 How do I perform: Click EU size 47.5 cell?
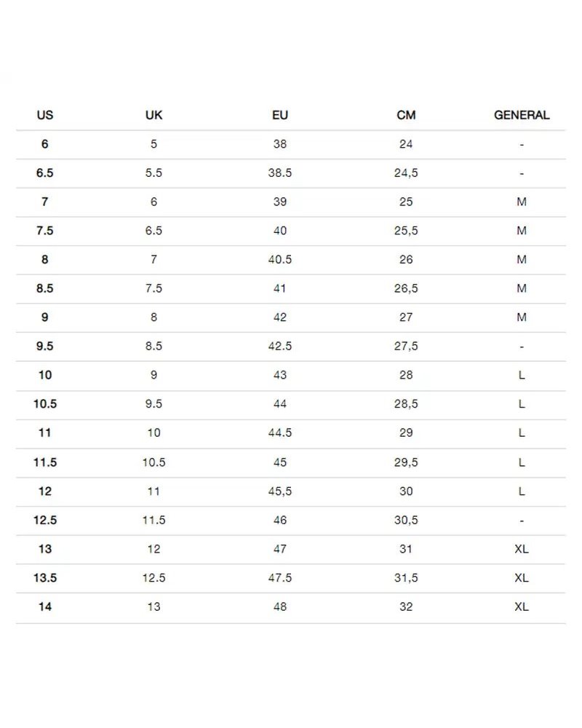click(280, 577)
